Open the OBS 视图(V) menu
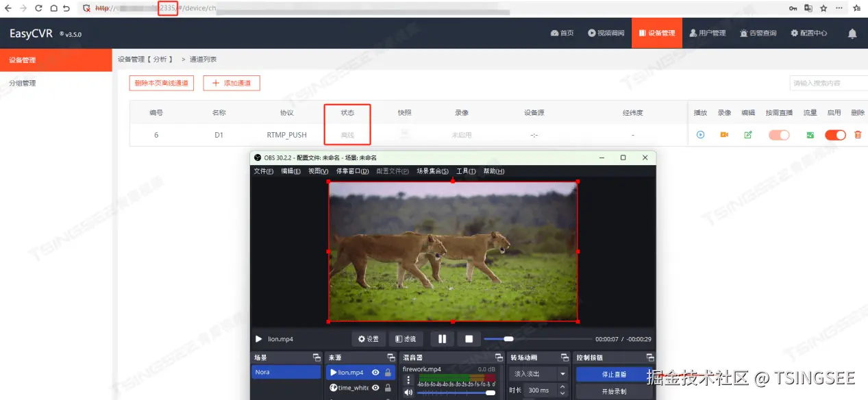The height and width of the screenshot is (400, 868). tap(319, 171)
